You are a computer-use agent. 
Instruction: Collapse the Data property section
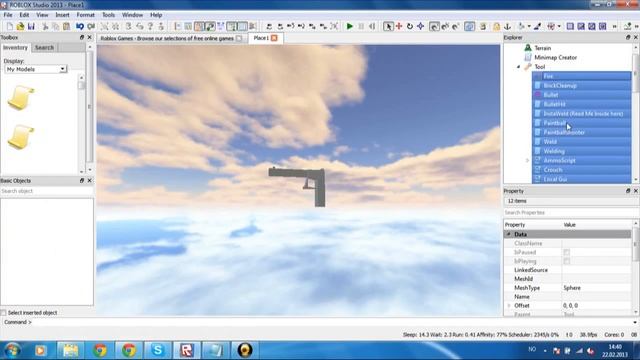coord(509,234)
